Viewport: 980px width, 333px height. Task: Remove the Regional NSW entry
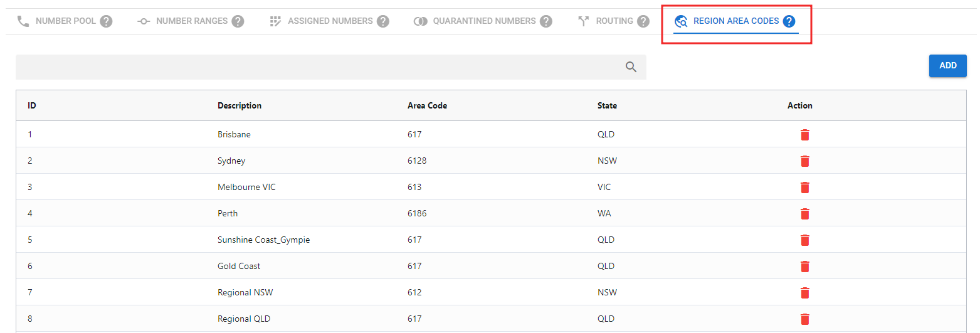[x=805, y=293]
